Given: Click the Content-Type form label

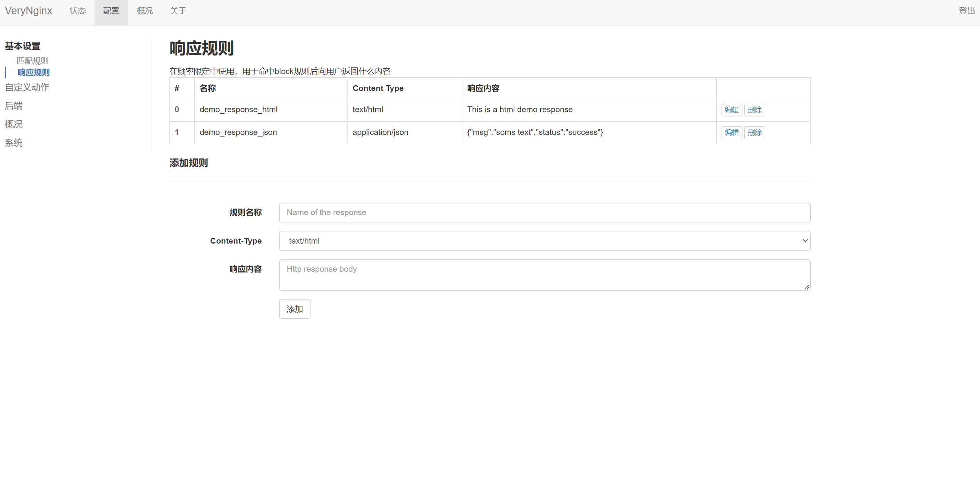Looking at the screenshot, I should click(236, 241).
